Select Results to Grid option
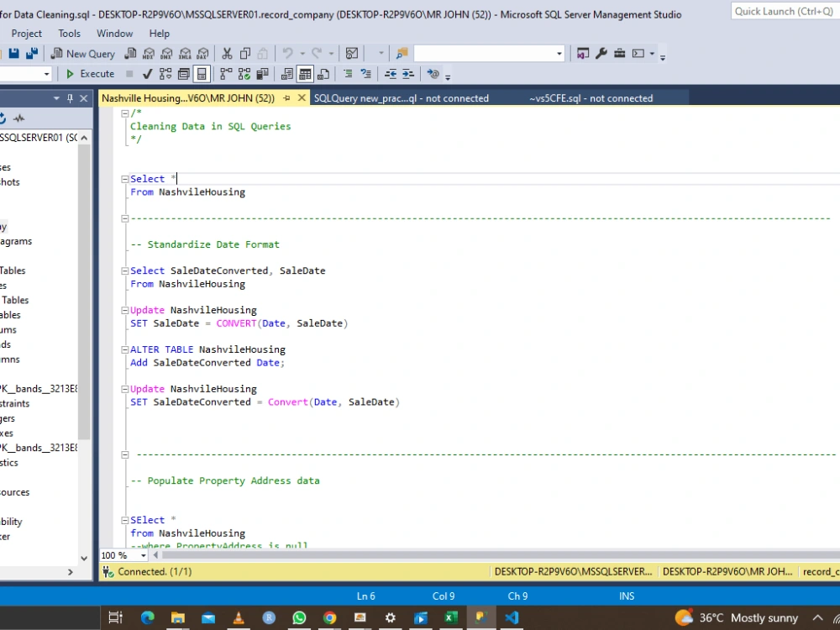Screen dimensions: 840x630 click(x=305, y=74)
